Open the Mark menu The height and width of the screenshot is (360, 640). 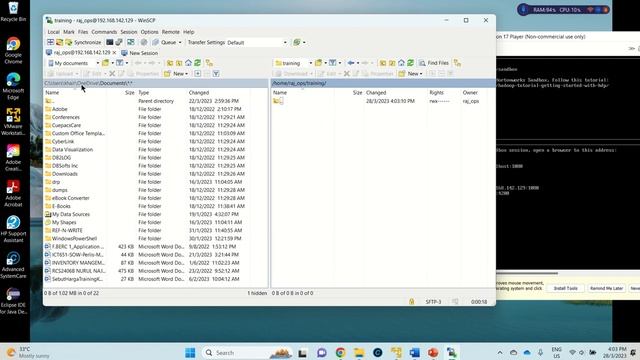pos(69,32)
